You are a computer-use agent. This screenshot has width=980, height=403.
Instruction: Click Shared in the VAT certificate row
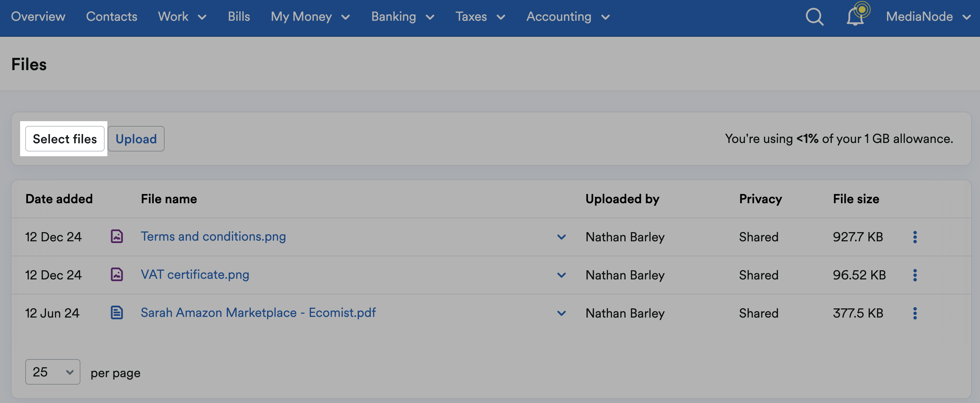point(759,275)
